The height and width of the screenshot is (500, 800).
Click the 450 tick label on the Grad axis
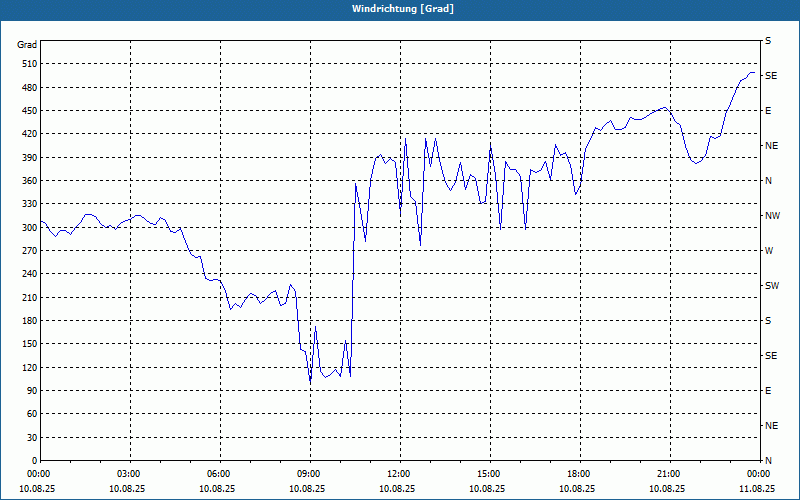tap(30, 111)
